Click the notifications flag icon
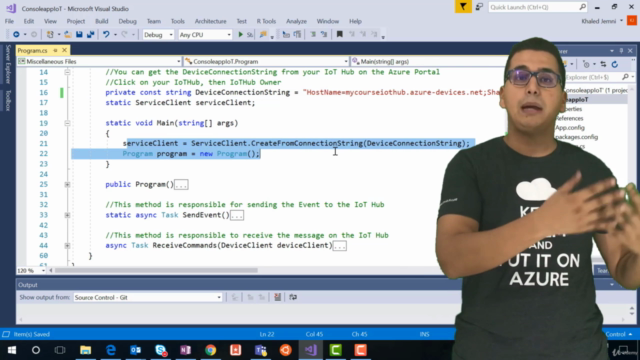 [x=463, y=7]
